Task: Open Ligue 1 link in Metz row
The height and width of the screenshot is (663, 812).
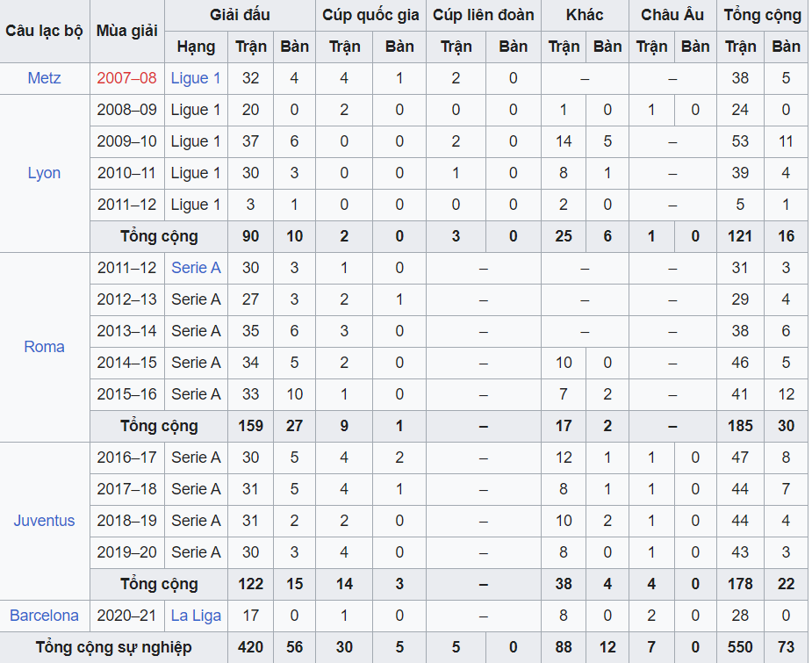Action: 196,78
